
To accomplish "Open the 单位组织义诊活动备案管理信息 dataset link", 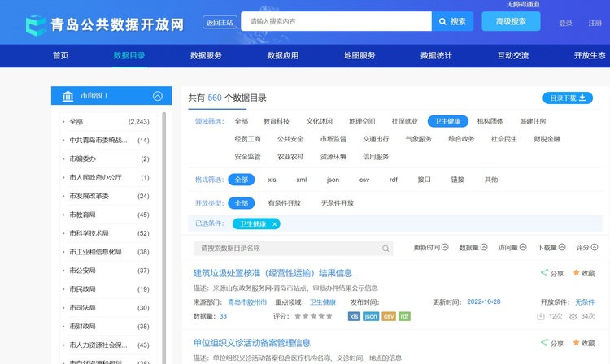I will point(252,343).
